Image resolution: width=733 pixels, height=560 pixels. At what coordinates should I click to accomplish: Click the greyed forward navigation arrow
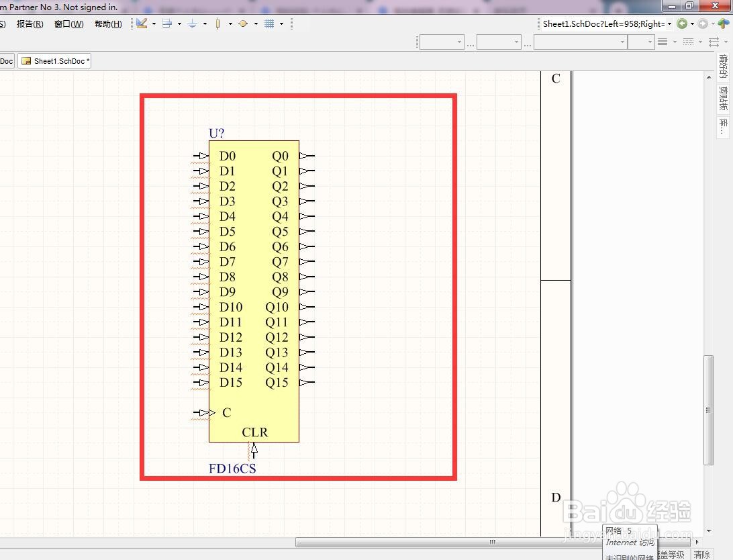tap(703, 24)
